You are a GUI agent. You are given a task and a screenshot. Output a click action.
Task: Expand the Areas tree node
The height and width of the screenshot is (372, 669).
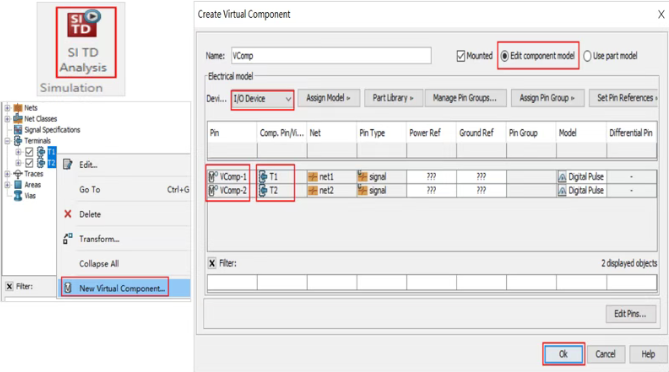[7, 185]
